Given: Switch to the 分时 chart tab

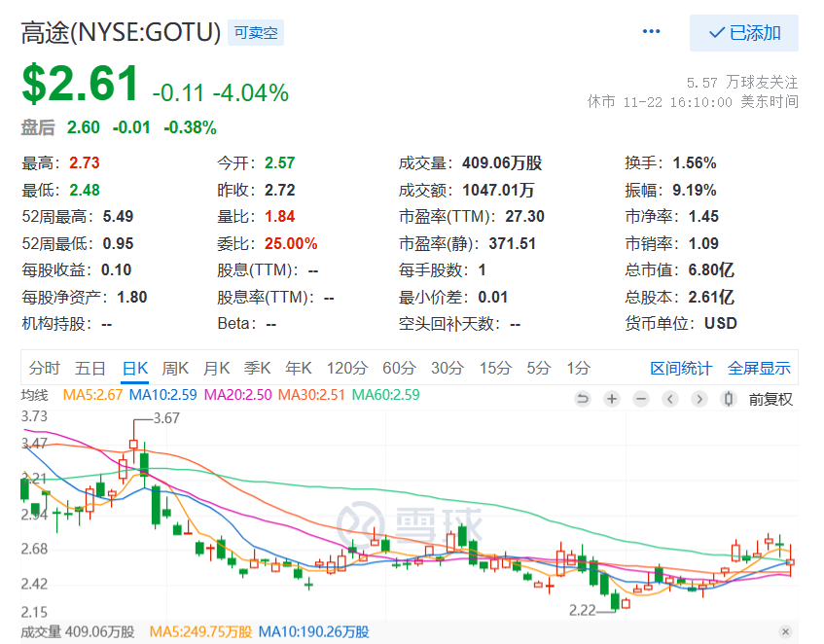Looking at the screenshot, I should (44, 368).
